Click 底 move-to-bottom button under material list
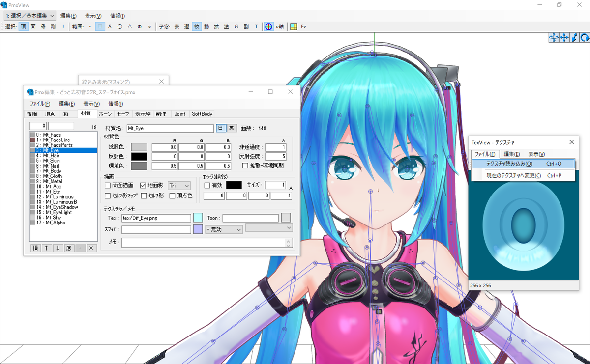Screen dimensions: 590x364 pos(69,248)
